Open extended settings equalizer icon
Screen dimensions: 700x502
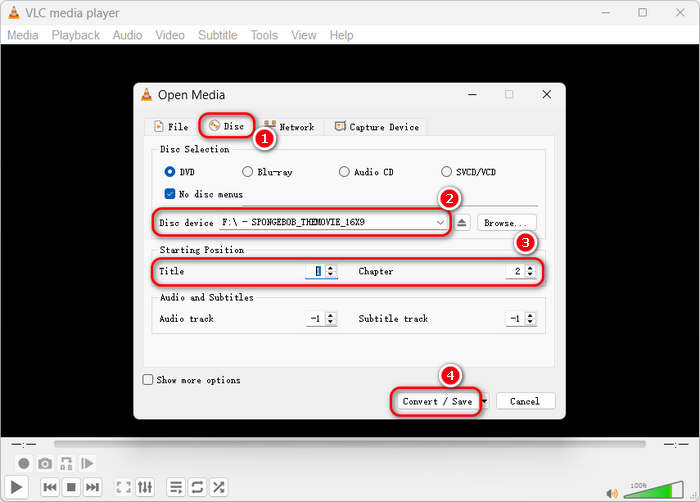[145, 487]
